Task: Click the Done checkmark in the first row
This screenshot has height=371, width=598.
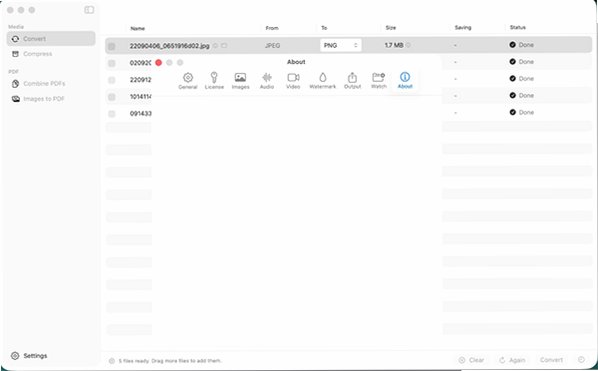Action: (x=513, y=45)
